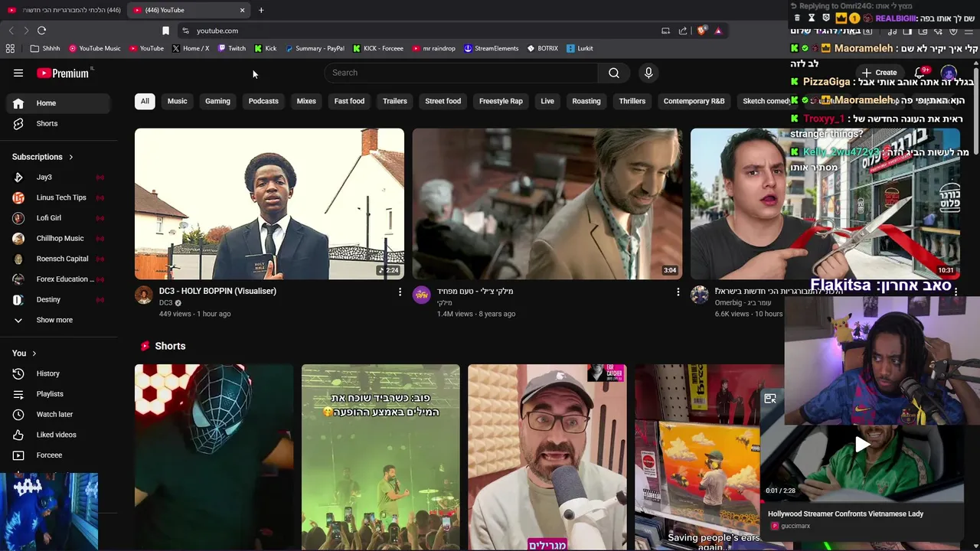Open the Home item in sidebar
The image size is (980, 551).
[59, 103]
